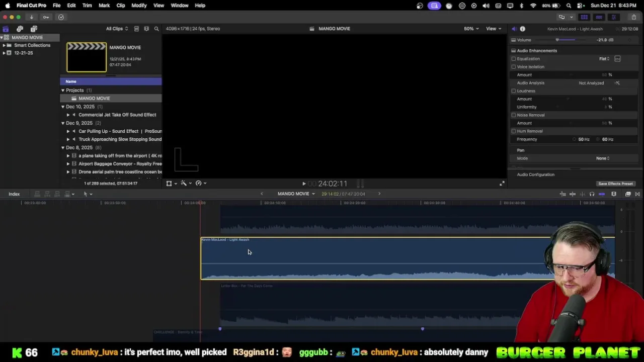Click the Import Media arrow icon
Image resolution: width=644 pixels, height=362 pixels.
[x=31, y=17]
